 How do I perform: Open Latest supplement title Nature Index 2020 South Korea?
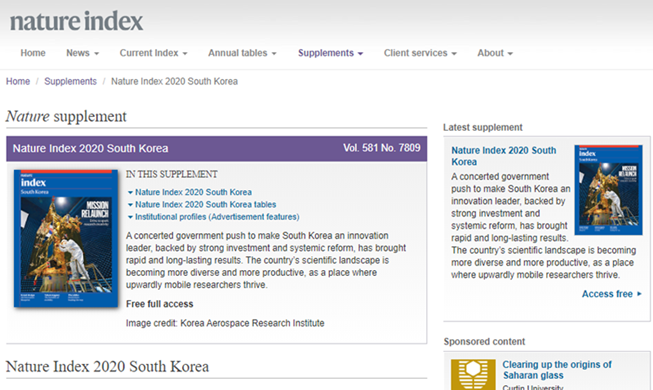coord(503,156)
